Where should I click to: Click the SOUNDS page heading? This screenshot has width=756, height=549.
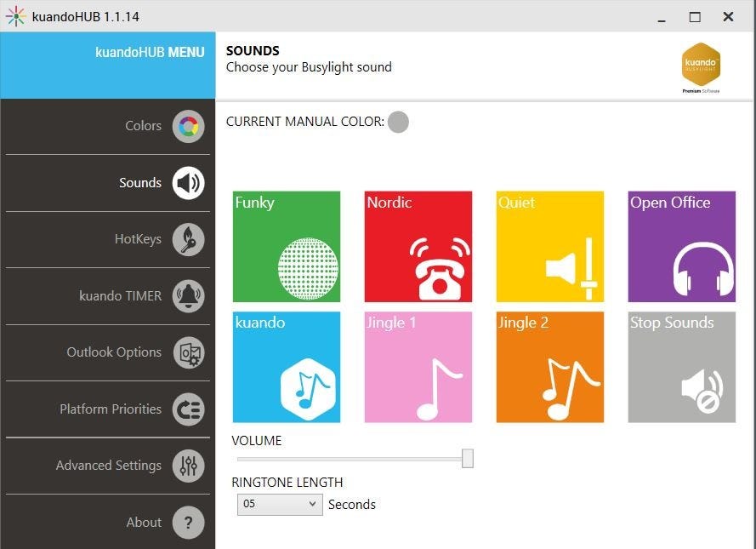[x=253, y=51]
